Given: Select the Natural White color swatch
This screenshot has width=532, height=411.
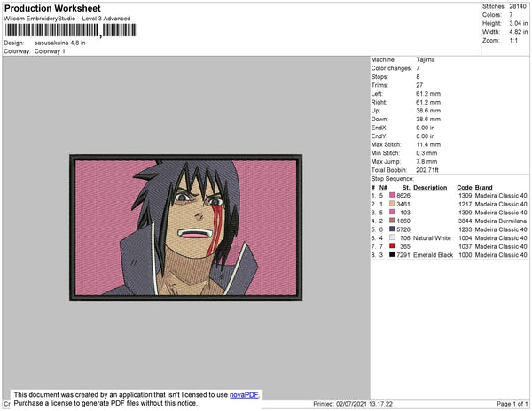Looking at the screenshot, I should point(392,237).
